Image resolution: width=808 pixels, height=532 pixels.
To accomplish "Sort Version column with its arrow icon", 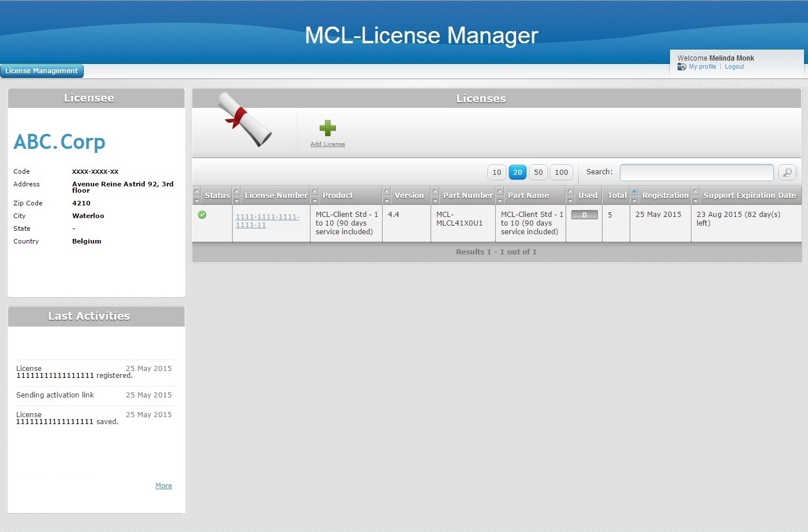I will pos(387,195).
